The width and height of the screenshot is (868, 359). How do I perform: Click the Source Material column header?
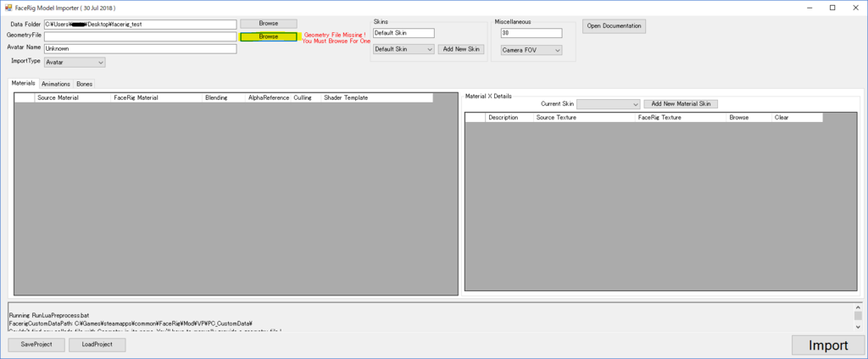[73, 98]
